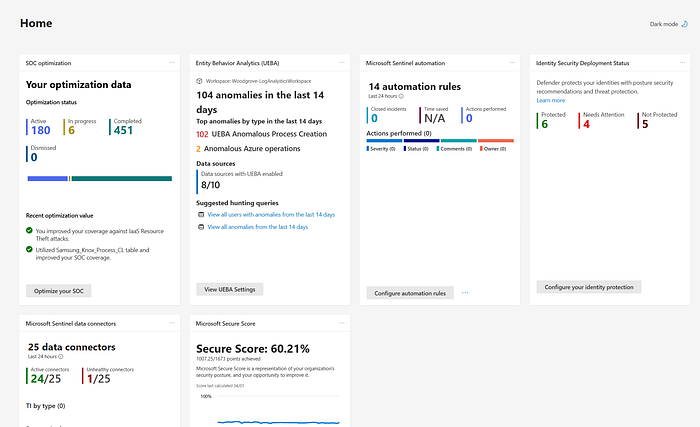Click the teal Completed segment of optimization bar
The width and height of the screenshot is (700, 427).
121,179
